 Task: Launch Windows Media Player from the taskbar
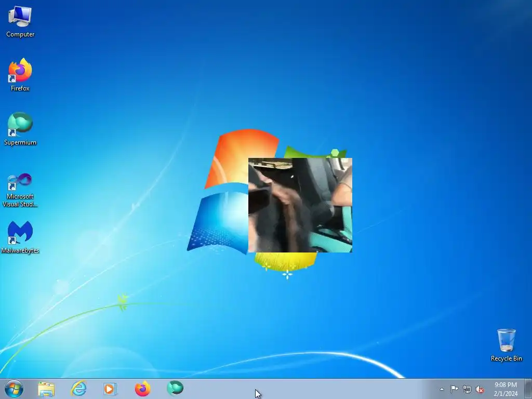pyautogui.click(x=110, y=389)
